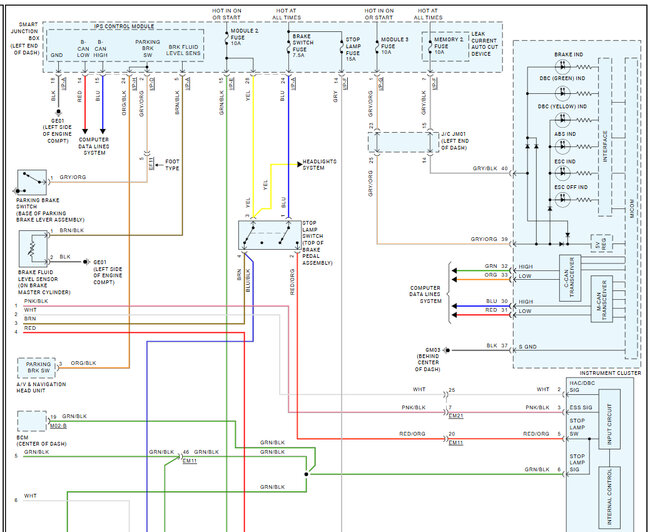The height and width of the screenshot is (532, 650).
Task: Select the C-CAN TRANSCEIVER block
Action: pyautogui.click(x=570, y=277)
